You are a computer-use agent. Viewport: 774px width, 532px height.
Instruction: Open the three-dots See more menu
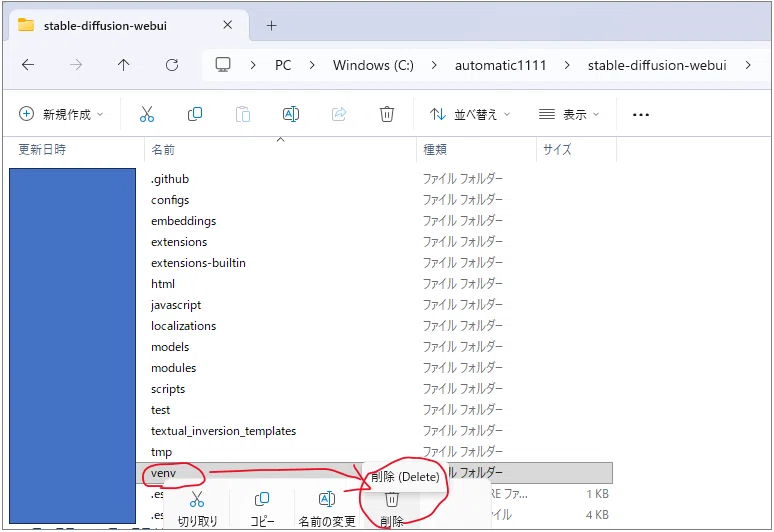point(641,114)
